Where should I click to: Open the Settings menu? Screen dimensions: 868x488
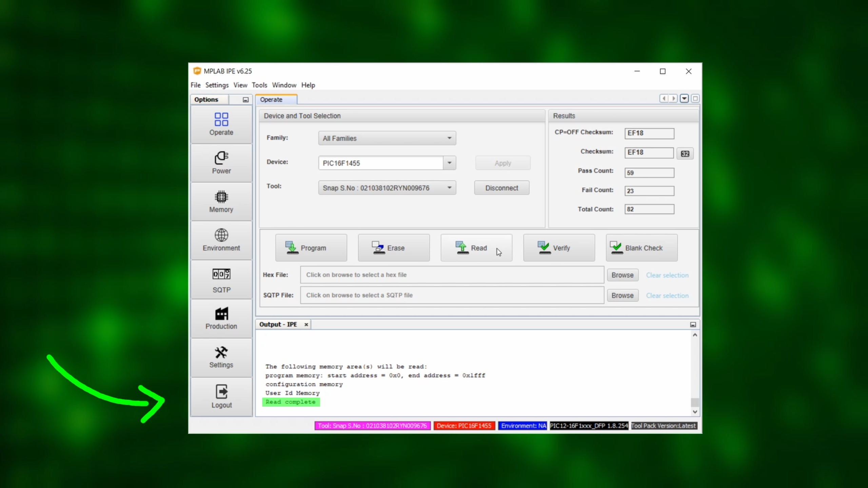point(217,85)
